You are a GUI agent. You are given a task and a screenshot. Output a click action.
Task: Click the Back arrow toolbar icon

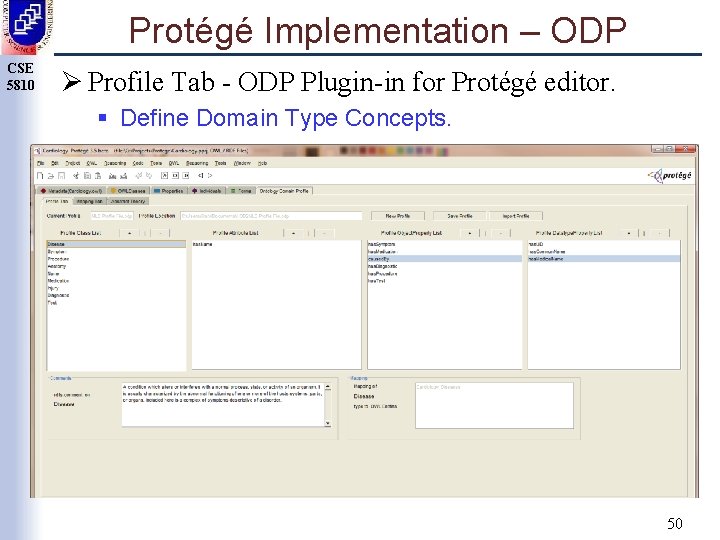[201, 175]
